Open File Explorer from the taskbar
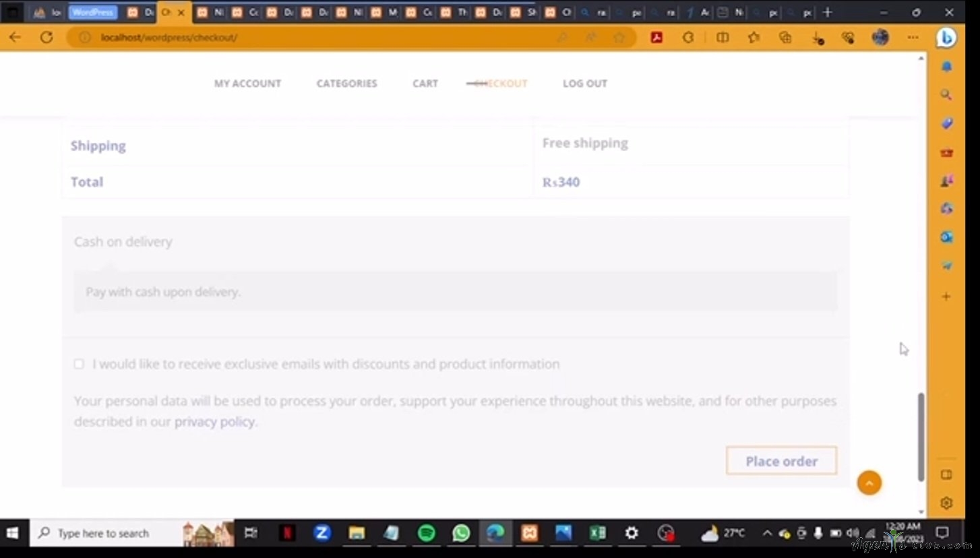Screen dimensions: 980x558 (357, 533)
